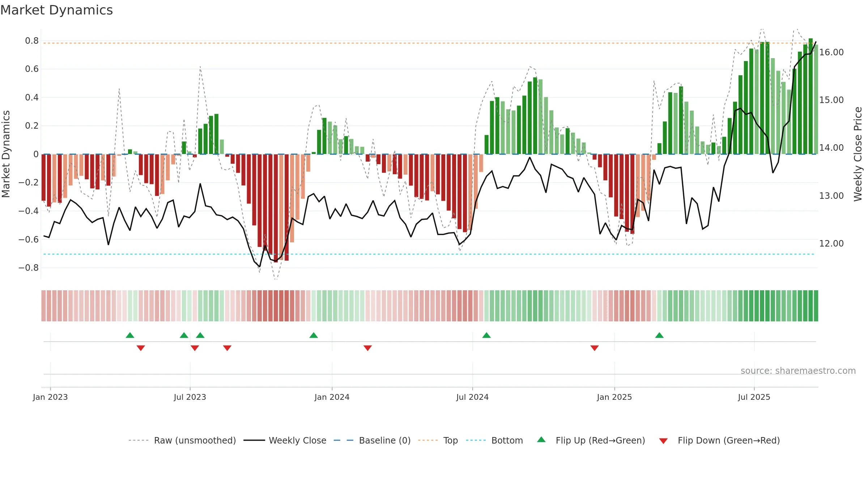Toggle the Raw (unsmoothed) legend entry
The width and height of the screenshot is (868, 488).
click(x=182, y=440)
